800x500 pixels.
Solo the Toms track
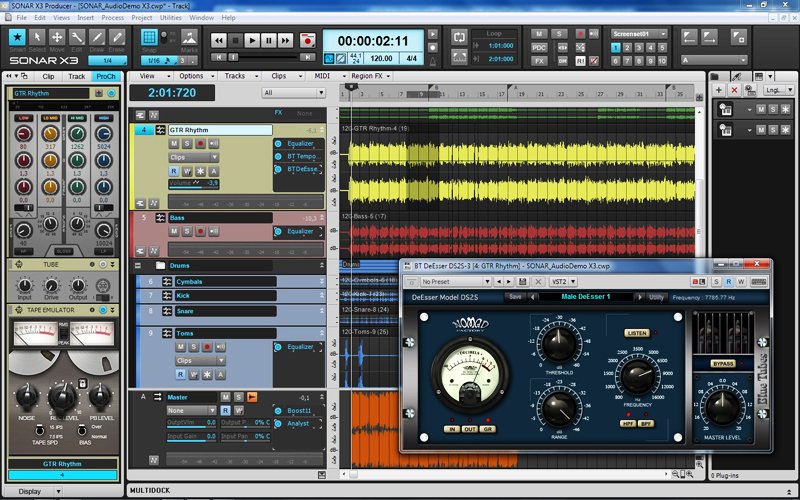coord(193,347)
